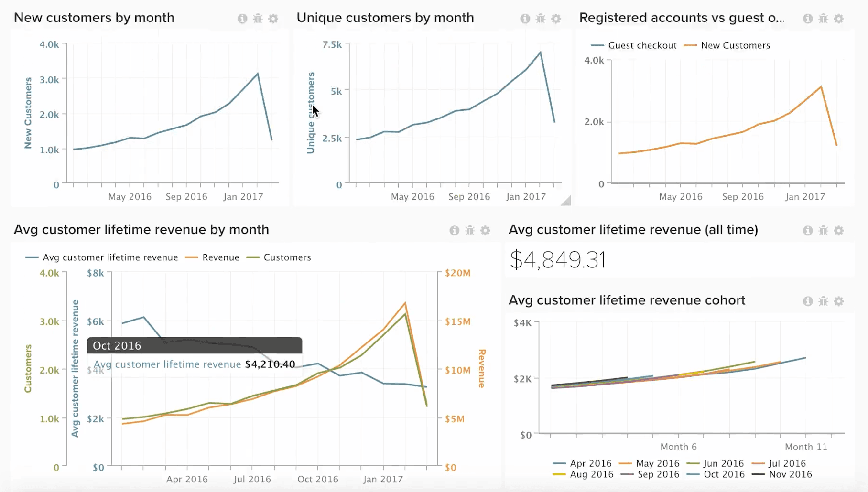868x492 pixels.
Task: Toggle Revenue series in legend
Action: 212,257
